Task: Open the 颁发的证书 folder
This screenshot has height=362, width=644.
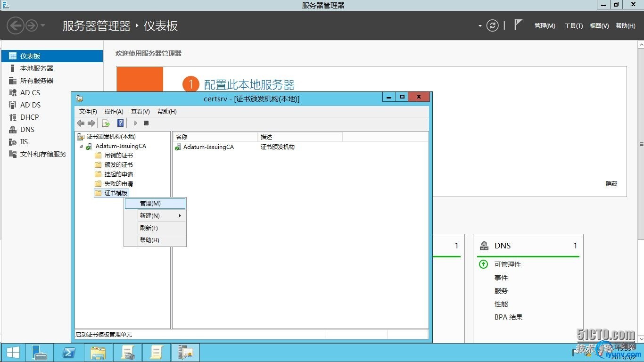Action: [x=118, y=165]
